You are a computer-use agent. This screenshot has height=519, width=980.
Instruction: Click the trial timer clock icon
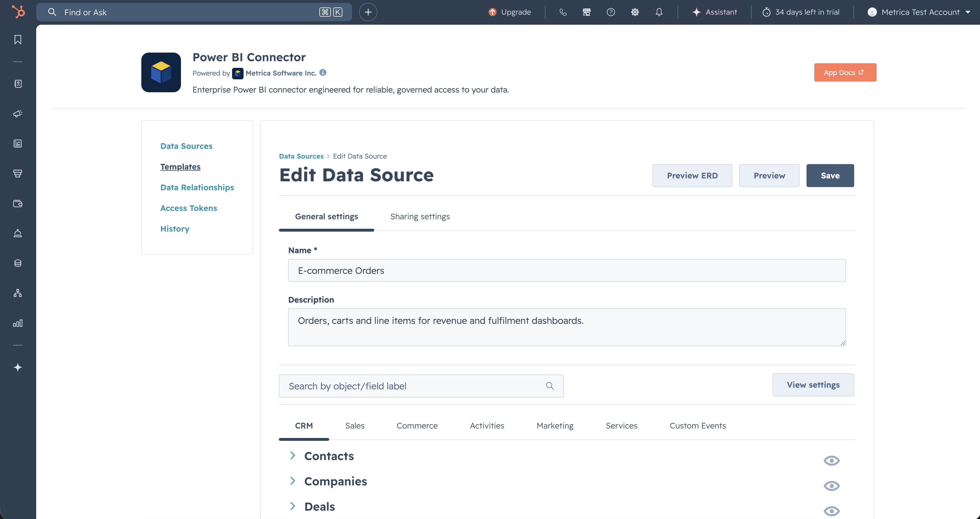point(767,12)
